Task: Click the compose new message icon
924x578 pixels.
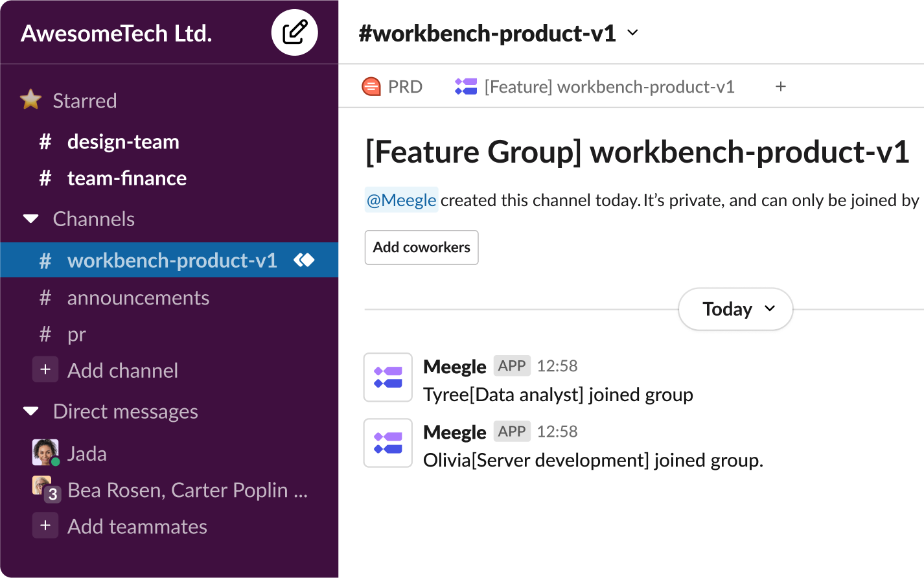Action: [x=295, y=32]
